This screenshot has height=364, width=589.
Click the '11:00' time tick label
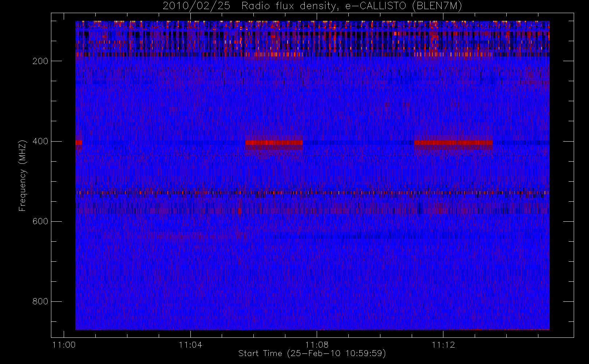[x=64, y=345]
